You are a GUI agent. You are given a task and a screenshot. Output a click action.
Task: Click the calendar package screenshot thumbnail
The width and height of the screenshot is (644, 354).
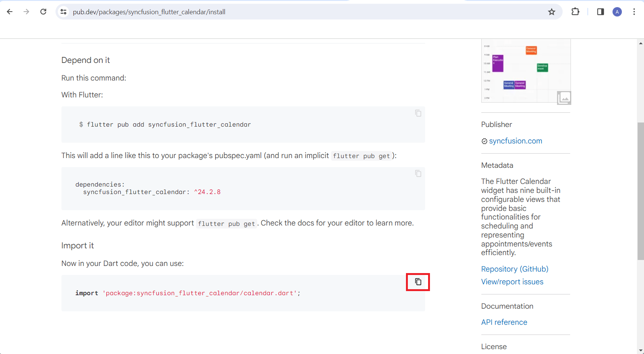point(526,71)
